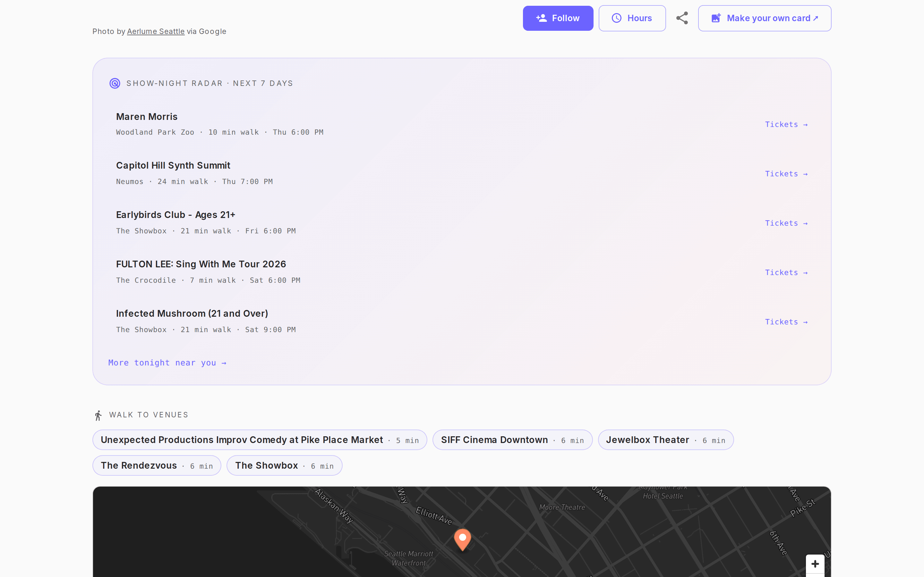
Task: Click Tickets for Earlybirds Club event
Action: tap(786, 223)
